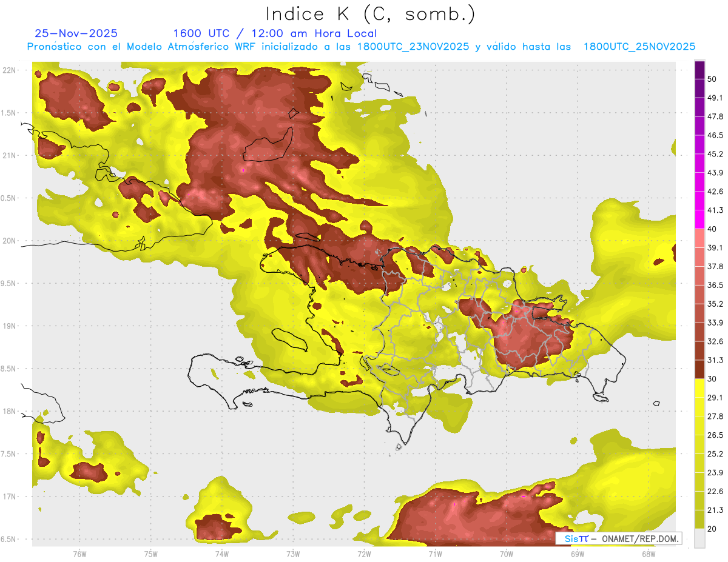
Task: Click the "18N" latitude label
Action: coord(9,412)
